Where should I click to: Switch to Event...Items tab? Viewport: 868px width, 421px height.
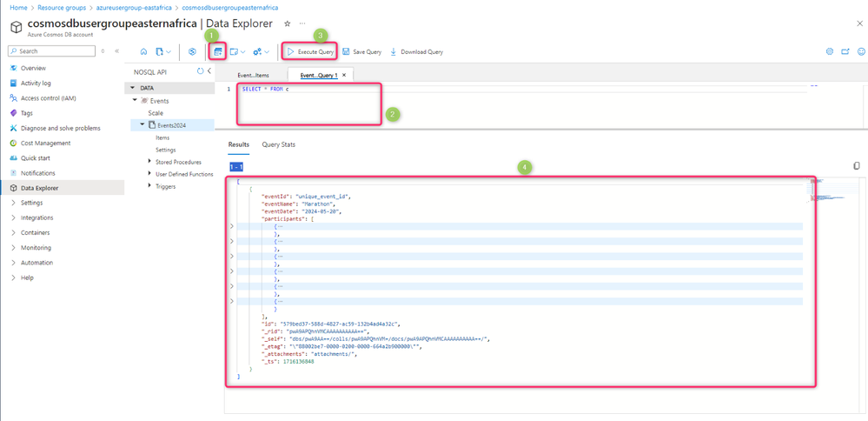(x=253, y=75)
